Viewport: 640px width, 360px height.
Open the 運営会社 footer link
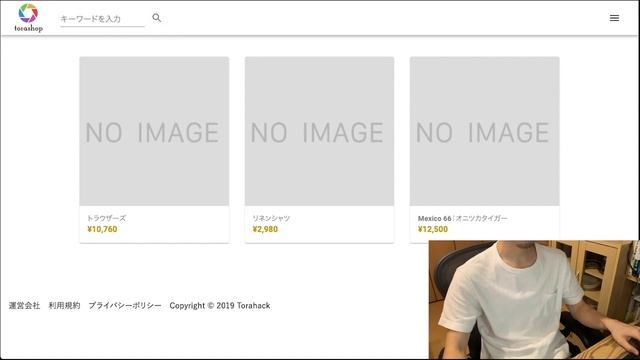coord(24,305)
